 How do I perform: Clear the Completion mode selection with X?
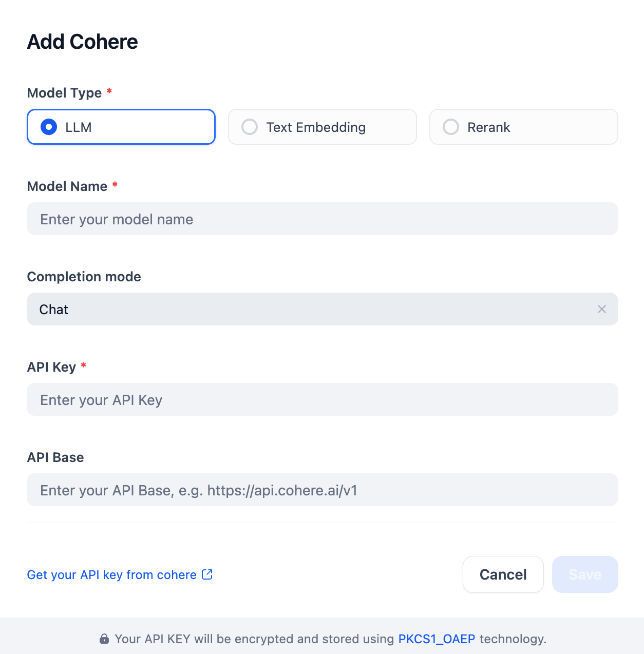coord(601,309)
